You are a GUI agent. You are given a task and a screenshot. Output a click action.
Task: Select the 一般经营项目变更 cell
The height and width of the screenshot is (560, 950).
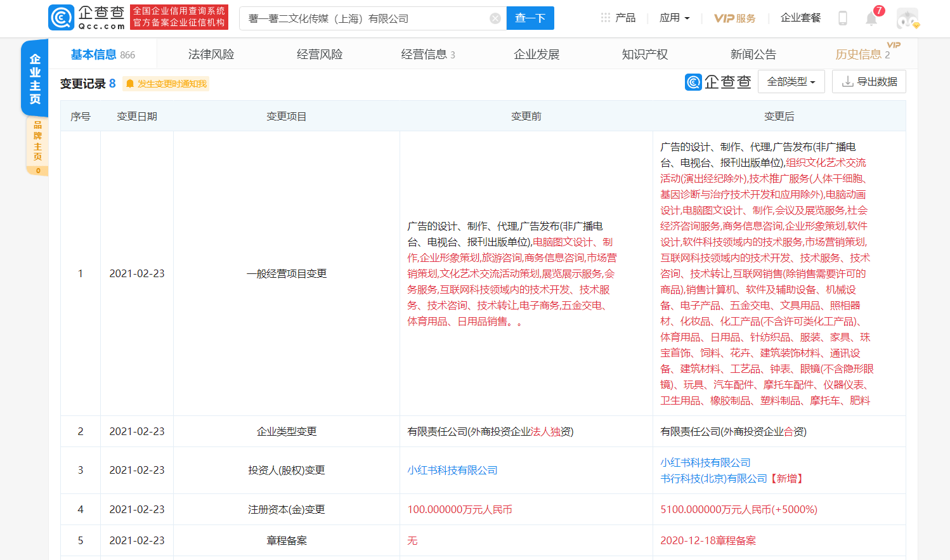click(x=287, y=274)
